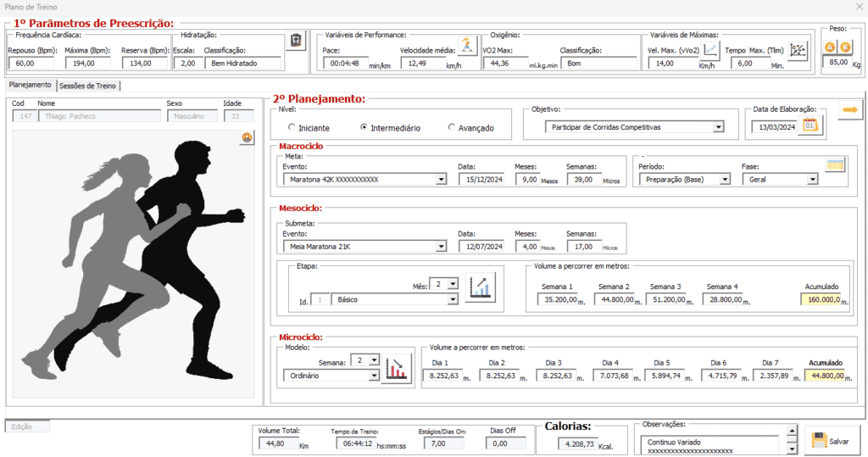Click the declining bar chart icon in Microciclo
868x457 pixels.
(397, 368)
